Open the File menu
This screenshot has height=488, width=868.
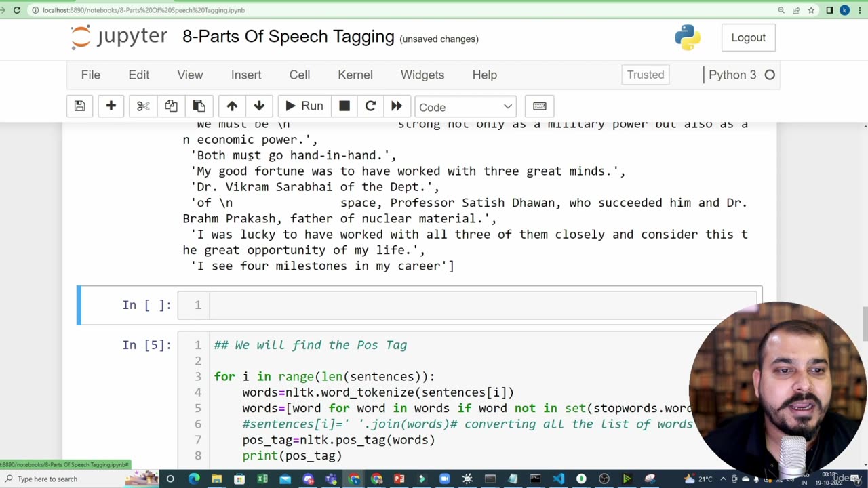click(91, 75)
